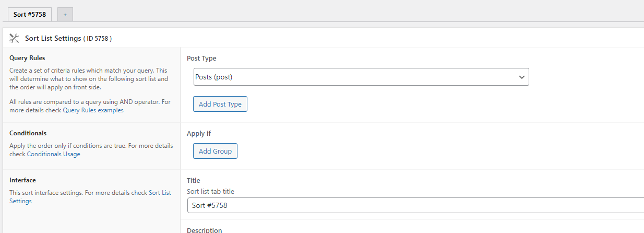Click the Apply if label
The width and height of the screenshot is (644, 233).
coord(199,134)
